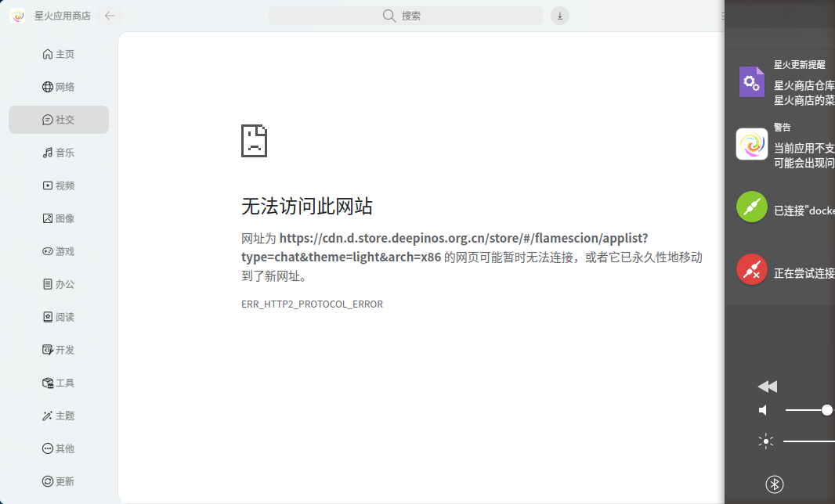Adjust the brightness slider
The height and width of the screenshot is (504, 835).
(x=809, y=441)
